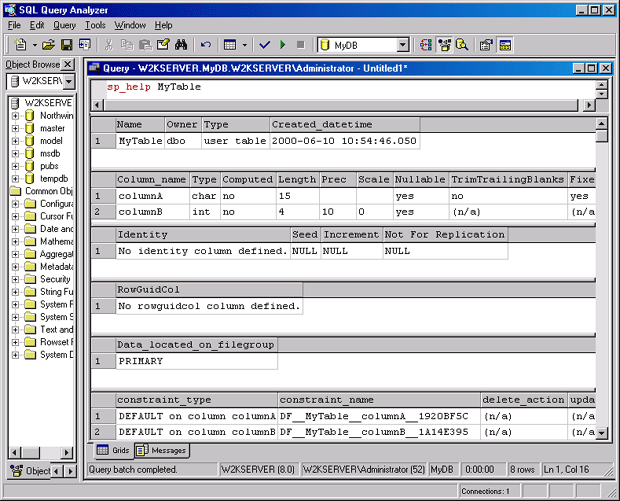The image size is (620, 501).
Task: Open the File menu
Action: [x=14, y=25]
